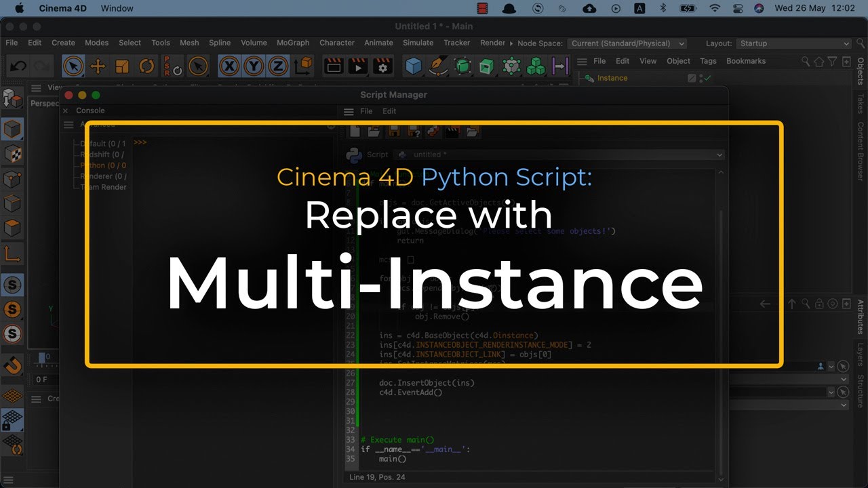Click the green Extrude generator icon
This screenshot has width=868, height=488.
(x=487, y=66)
